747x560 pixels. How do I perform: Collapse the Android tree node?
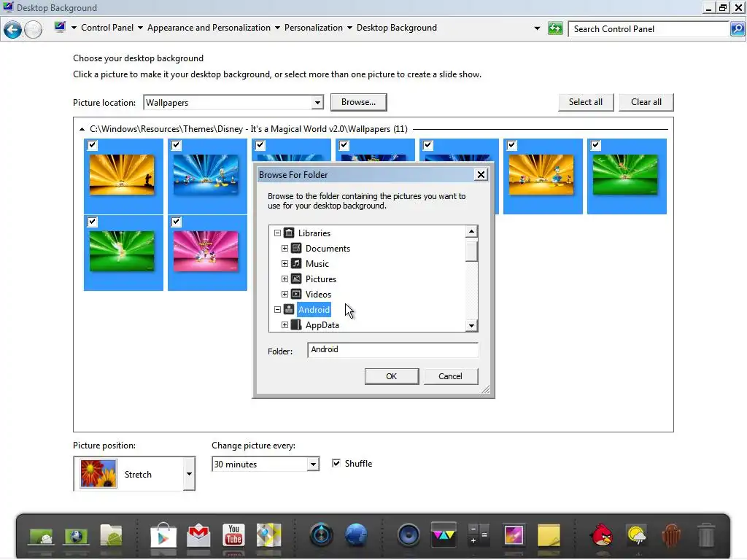click(277, 309)
